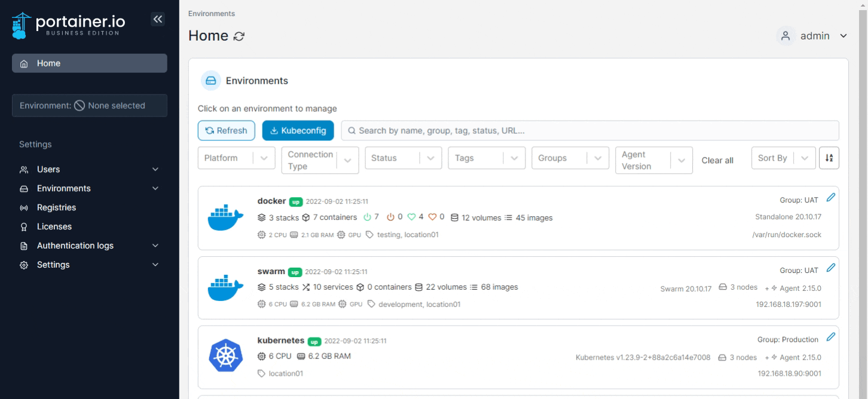This screenshot has width=868, height=399.
Task: Open the Platform filter dropdown
Action: click(237, 158)
